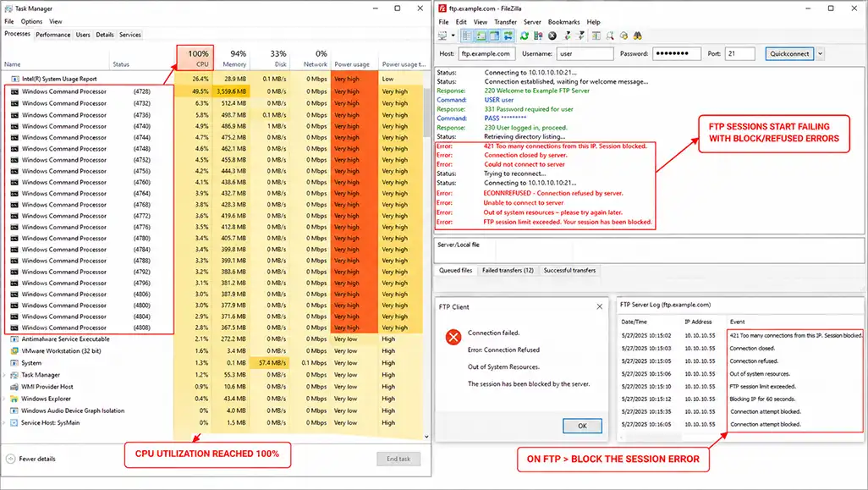Click the Task Manager process row icon
The width and height of the screenshot is (868, 490).
(14, 375)
